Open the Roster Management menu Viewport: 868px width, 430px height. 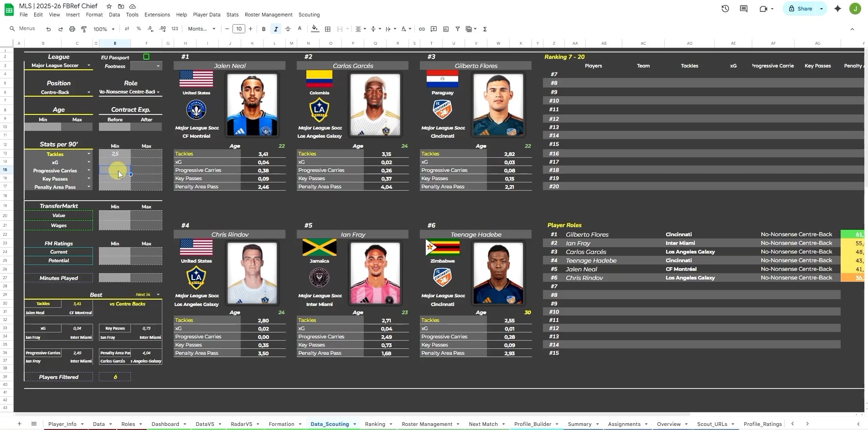click(x=269, y=15)
